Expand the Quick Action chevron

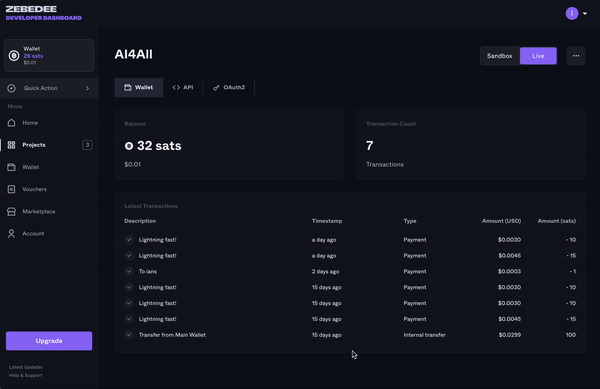(x=87, y=88)
